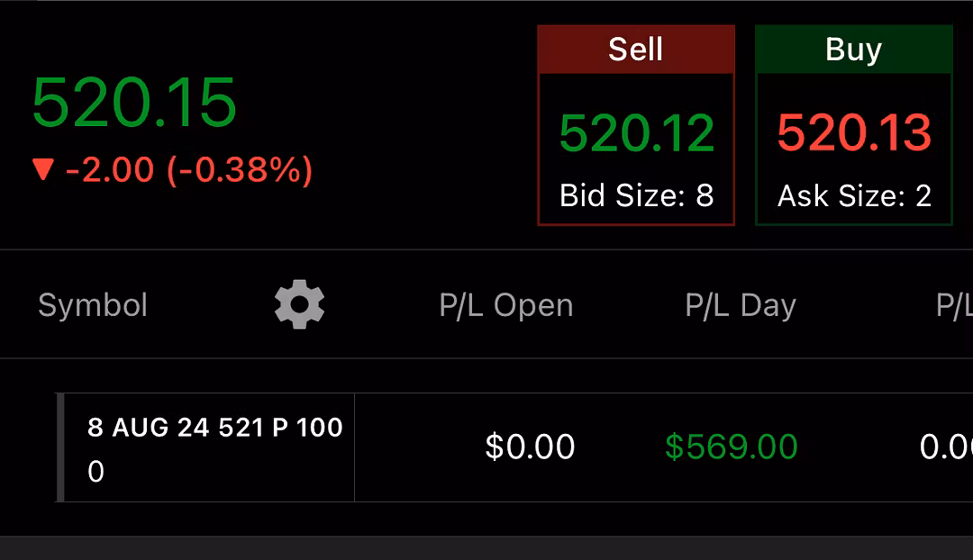The height and width of the screenshot is (560, 973).
Task: Click the Ask Size: 2 label
Action: [854, 196]
